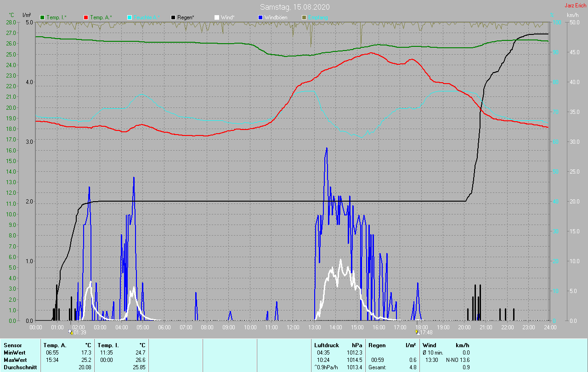Viewport: 588px width, 372px height.
Task: Select the 'Regen*' legend label
Action: click(186, 17)
